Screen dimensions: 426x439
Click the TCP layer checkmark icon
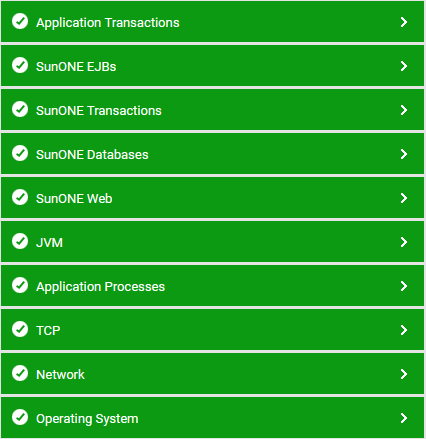tap(20, 329)
